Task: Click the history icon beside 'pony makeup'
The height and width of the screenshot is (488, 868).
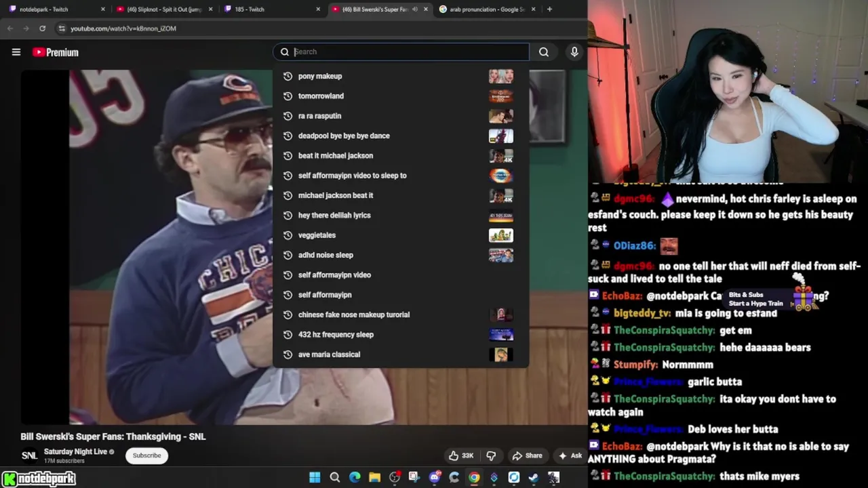Action: click(x=288, y=76)
